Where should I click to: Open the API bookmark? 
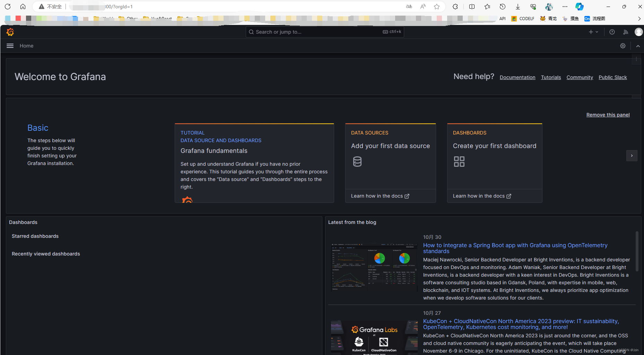point(502,19)
